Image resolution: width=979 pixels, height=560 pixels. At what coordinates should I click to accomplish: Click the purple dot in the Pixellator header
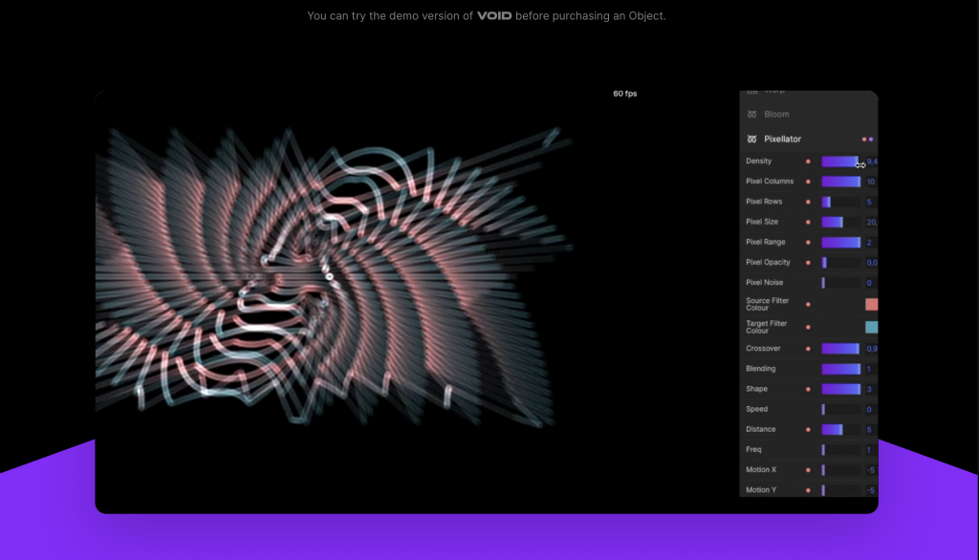tap(871, 140)
